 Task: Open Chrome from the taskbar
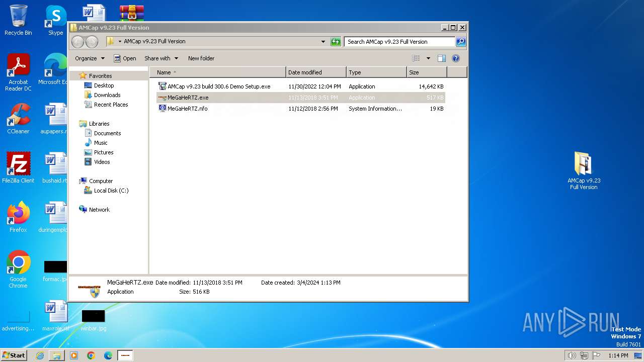click(x=91, y=355)
